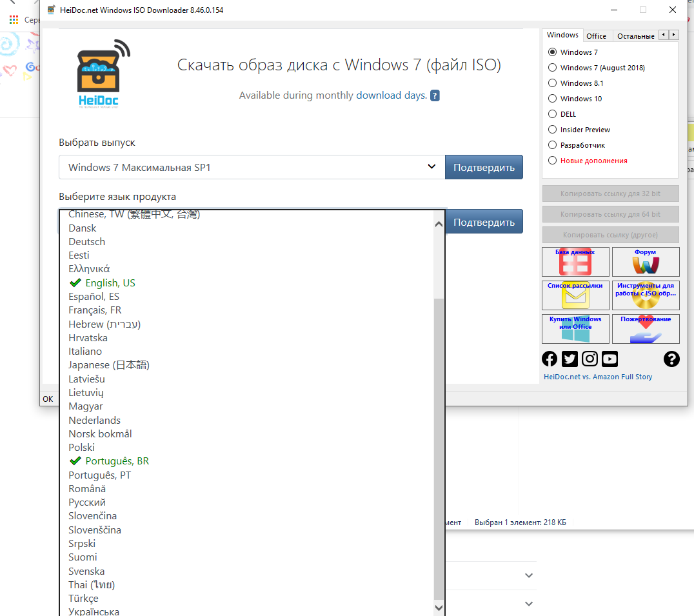Image resolution: width=694 pixels, height=616 pixels.
Task: Select the Windows 8.1 radio button
Action: tap(552, 83)
